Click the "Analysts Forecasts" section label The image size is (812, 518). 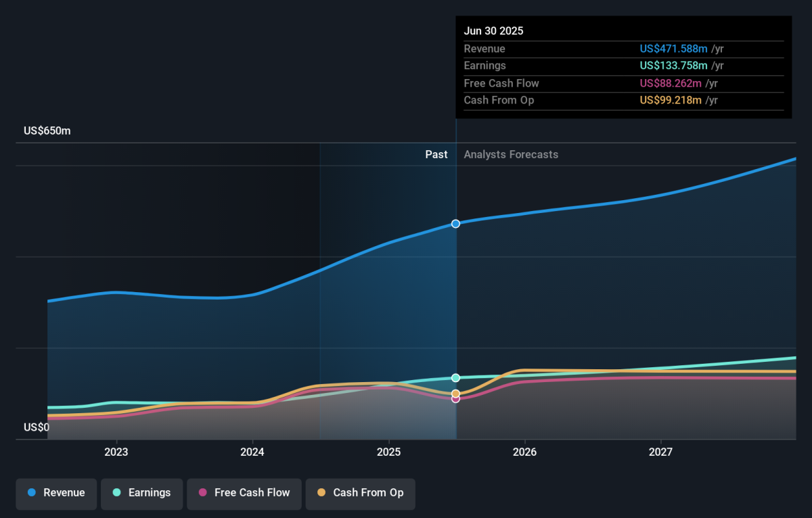(511, 154)
